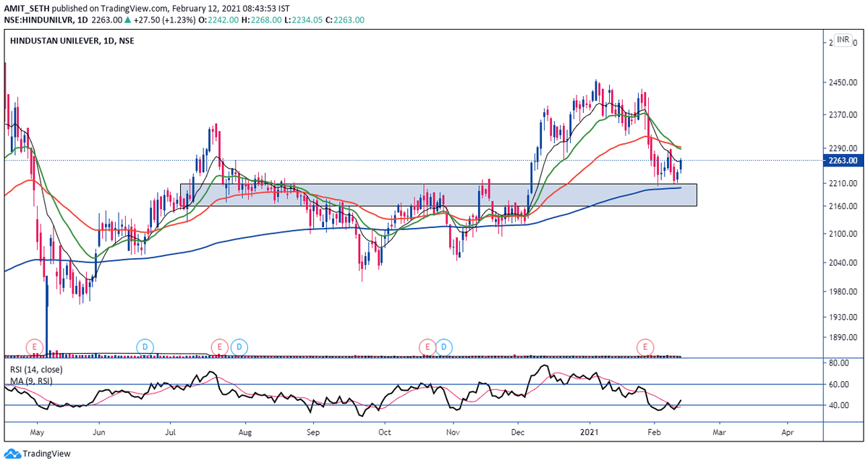Click the 2160.00 price axis label
Image resolution: width=868 pixels, height=466 pixels.
(843, 207)
